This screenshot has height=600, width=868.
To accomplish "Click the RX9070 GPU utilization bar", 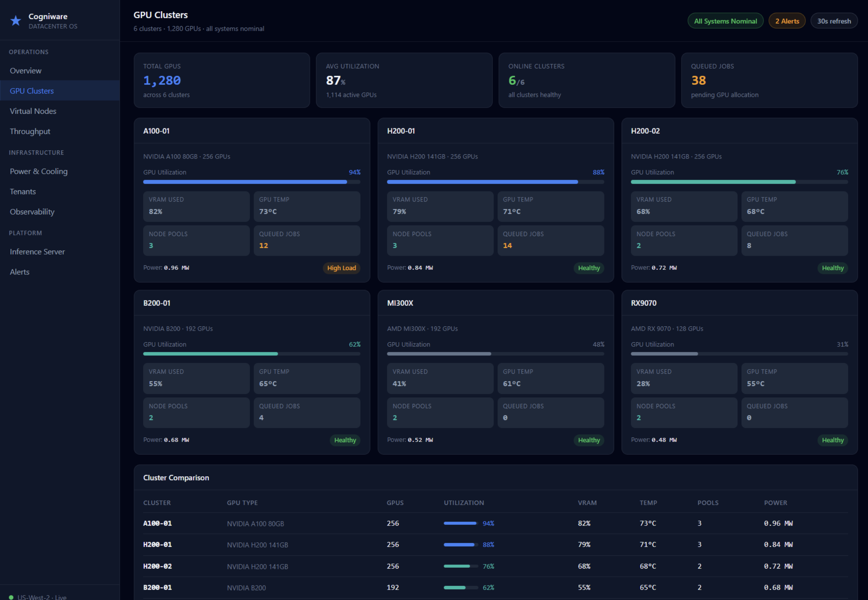I will coord(739,354).
